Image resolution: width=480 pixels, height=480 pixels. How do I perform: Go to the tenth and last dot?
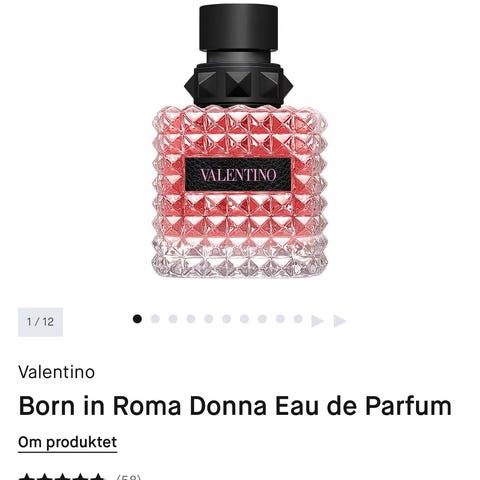[298, 319]
